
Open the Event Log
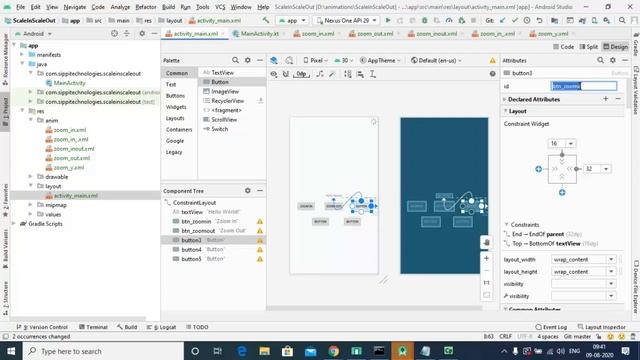coord(551,327)
